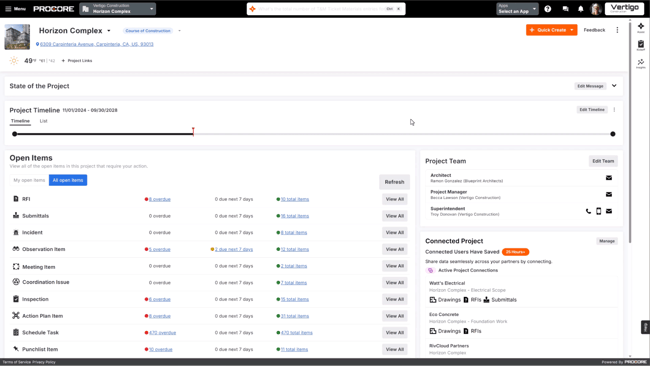Open the Select an App dropdown
The image size is (650, 366).
click(x=517, y=9)
